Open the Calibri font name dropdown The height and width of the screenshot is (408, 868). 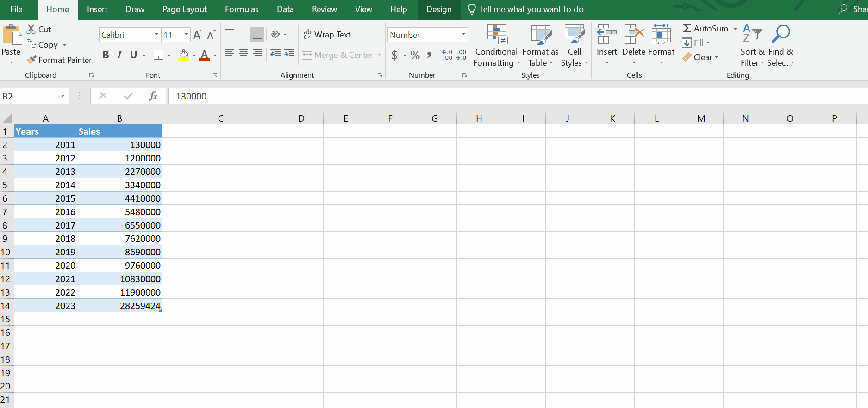[x=156, y=35]
